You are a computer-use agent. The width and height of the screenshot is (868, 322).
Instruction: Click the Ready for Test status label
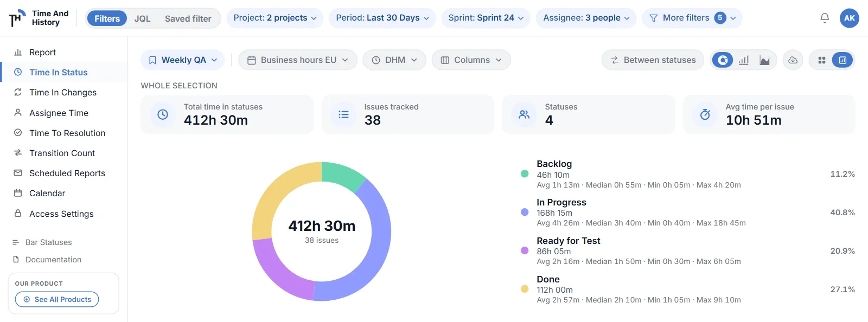(569, 241)
